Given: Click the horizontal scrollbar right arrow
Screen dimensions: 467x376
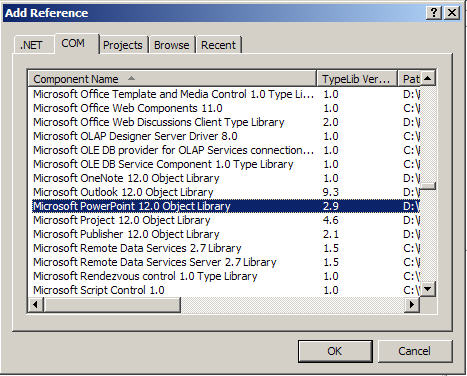Looking at the screenshot, I should click(412, 304).
